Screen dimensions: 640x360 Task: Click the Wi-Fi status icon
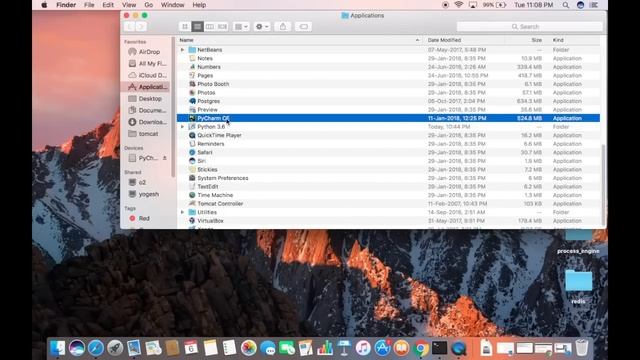459,5
